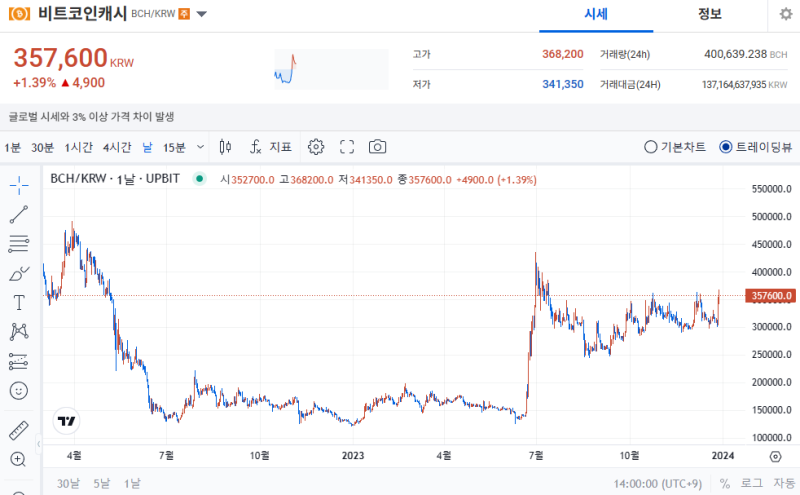This screenshot has width=800, height=495.
Task: Select the brush drawing tool
Action: coord(19,274)
